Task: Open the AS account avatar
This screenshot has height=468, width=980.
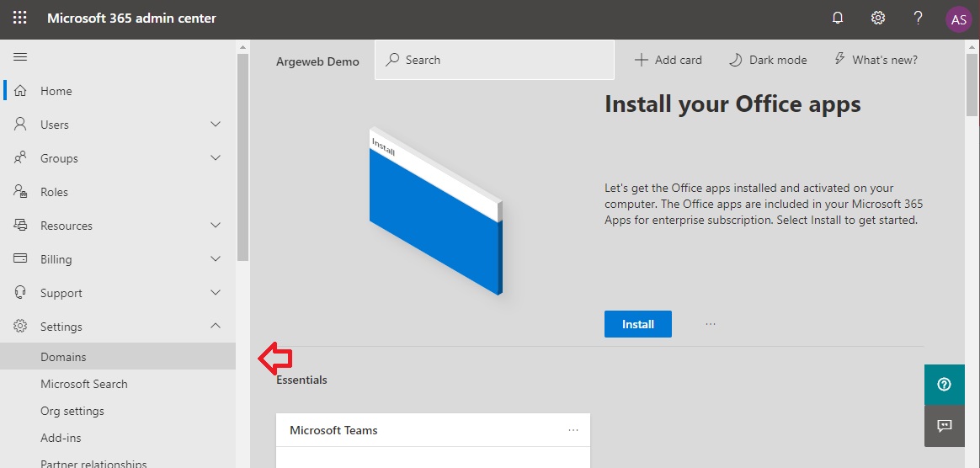Action: [x=958, y=19]
